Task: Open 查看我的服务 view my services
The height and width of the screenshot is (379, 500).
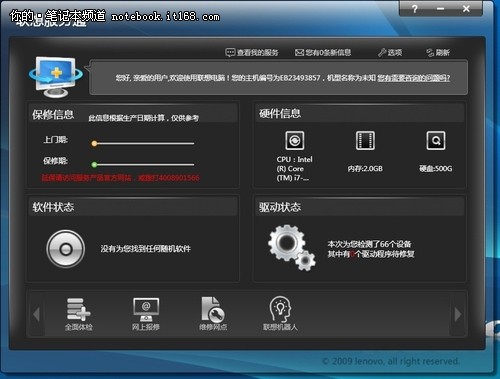Action: click(252, 53)
